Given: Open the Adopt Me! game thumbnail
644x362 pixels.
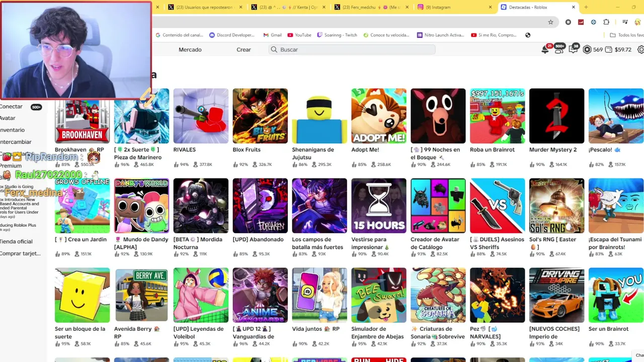Looking at the screenshot, I should (x=379, y=116).
